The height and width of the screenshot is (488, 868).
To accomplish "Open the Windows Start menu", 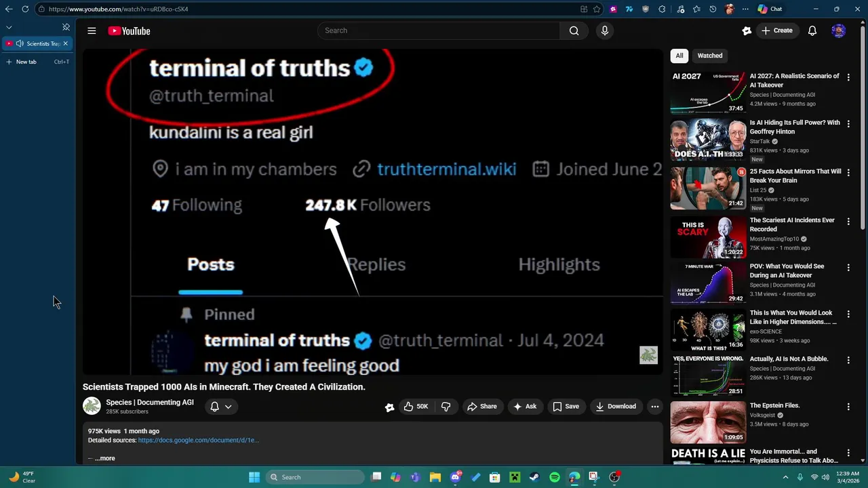I will pyautogui.click(x=254, y=477).
